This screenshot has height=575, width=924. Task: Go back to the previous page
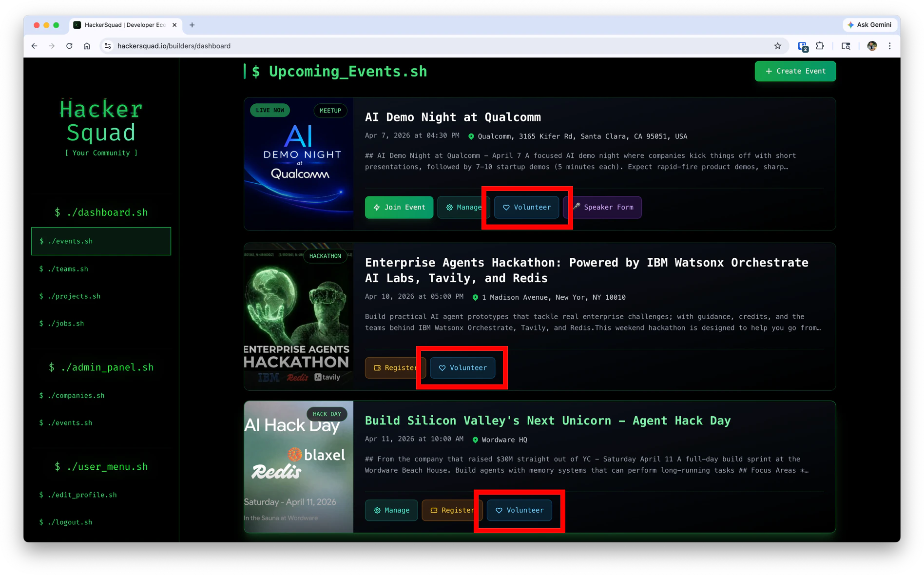34,46
